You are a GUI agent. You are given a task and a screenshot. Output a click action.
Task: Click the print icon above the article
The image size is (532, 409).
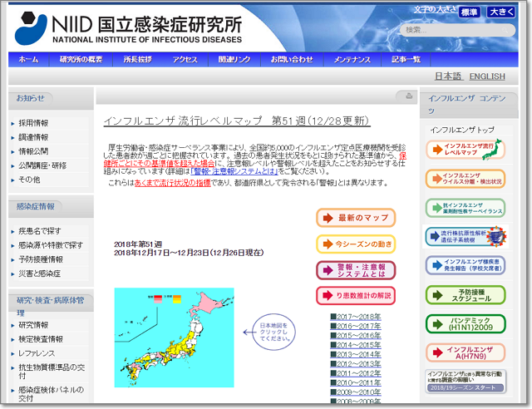pyautogui.click(x=410, y=96)
